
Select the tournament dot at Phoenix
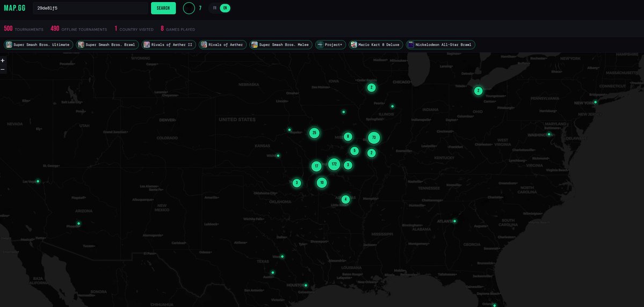[x=78, y=223]
